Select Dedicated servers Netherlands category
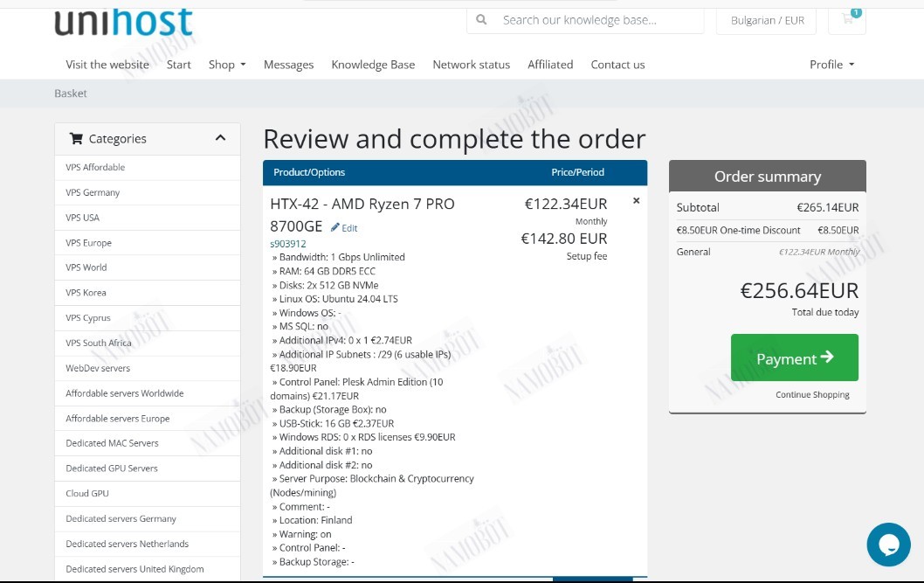Image resolution: width=924 pixels, height=583 pixels. pyautogui.click(x=148, y=544)
